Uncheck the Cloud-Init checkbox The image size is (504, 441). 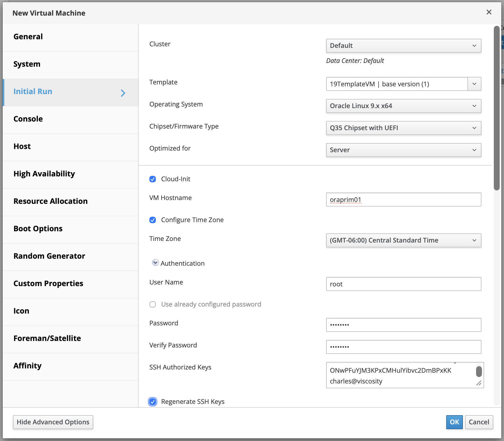153,179
